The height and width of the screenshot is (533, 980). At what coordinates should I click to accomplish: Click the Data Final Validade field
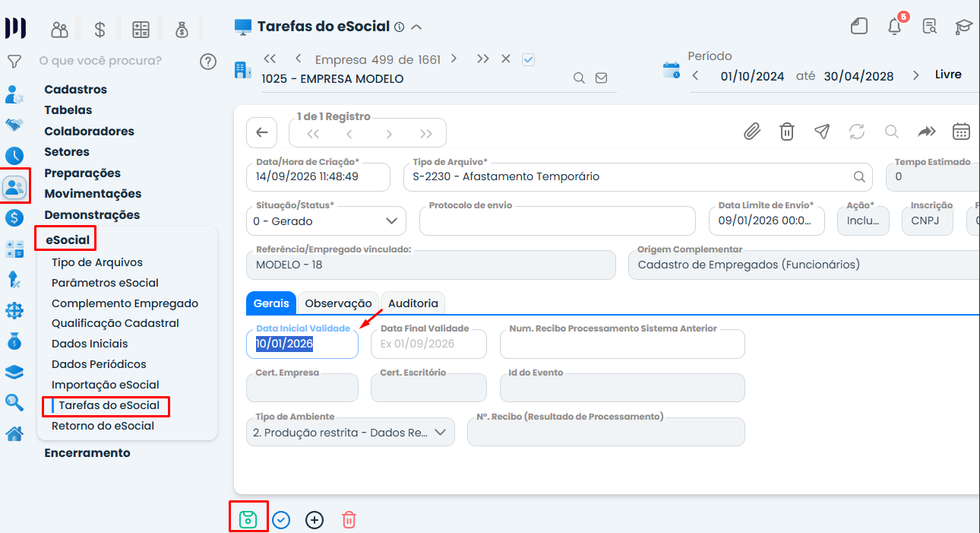(428, 344)
